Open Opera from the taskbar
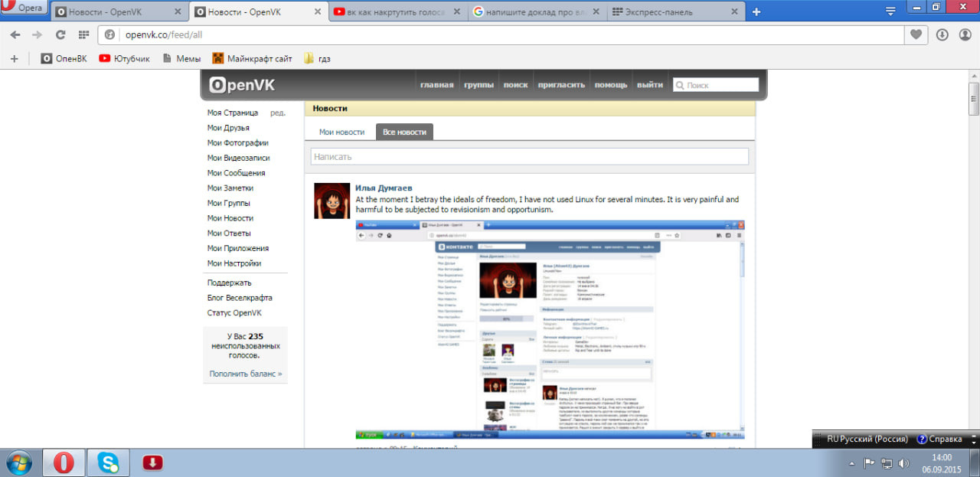 [x=64, y=462]
